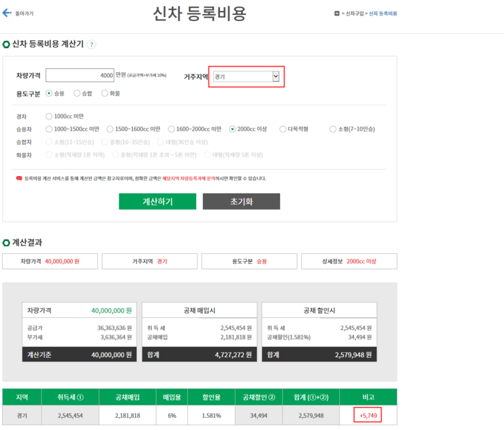Click the +5,749 remark value

point(368,415)
